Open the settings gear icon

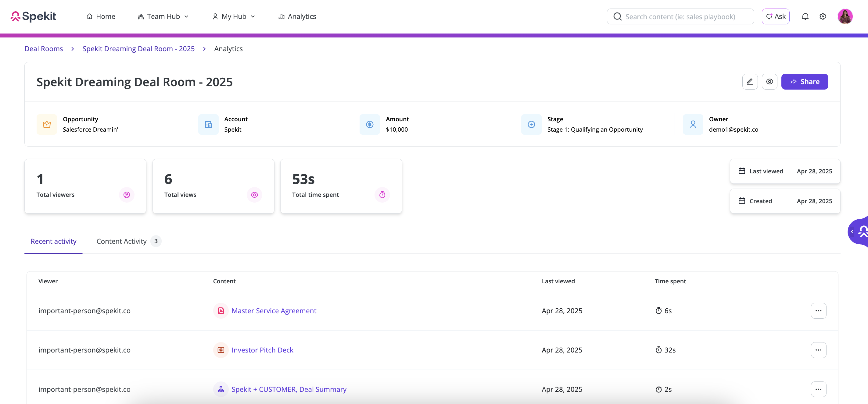tap(823, 16)
